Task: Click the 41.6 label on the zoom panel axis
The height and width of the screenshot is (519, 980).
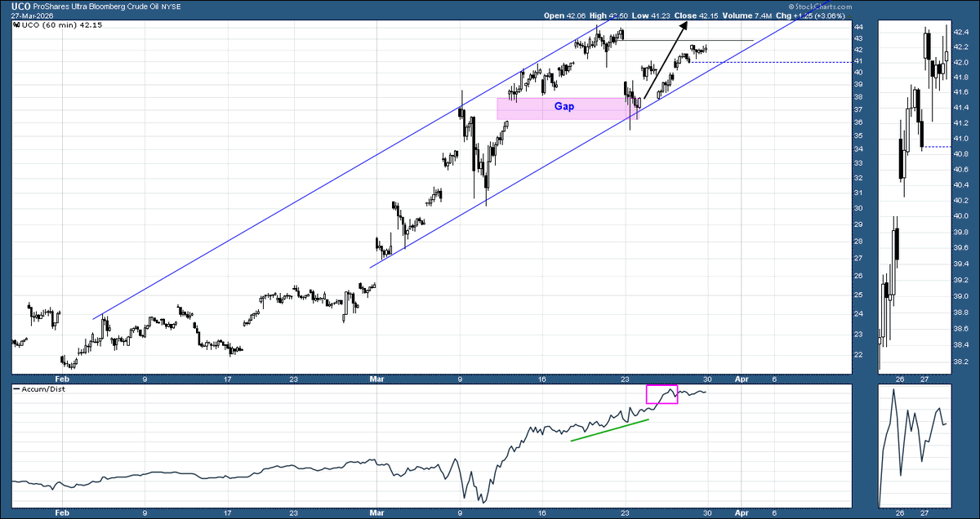Action: click(961, 93)
